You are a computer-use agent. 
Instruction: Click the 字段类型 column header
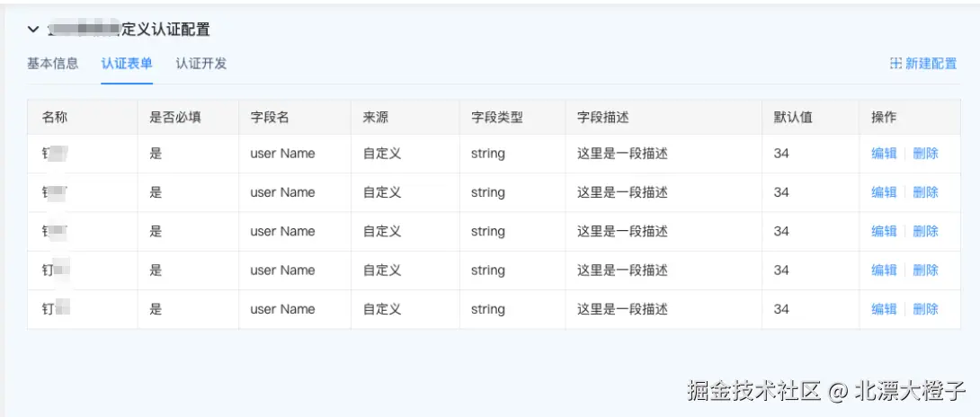[496, 118]
